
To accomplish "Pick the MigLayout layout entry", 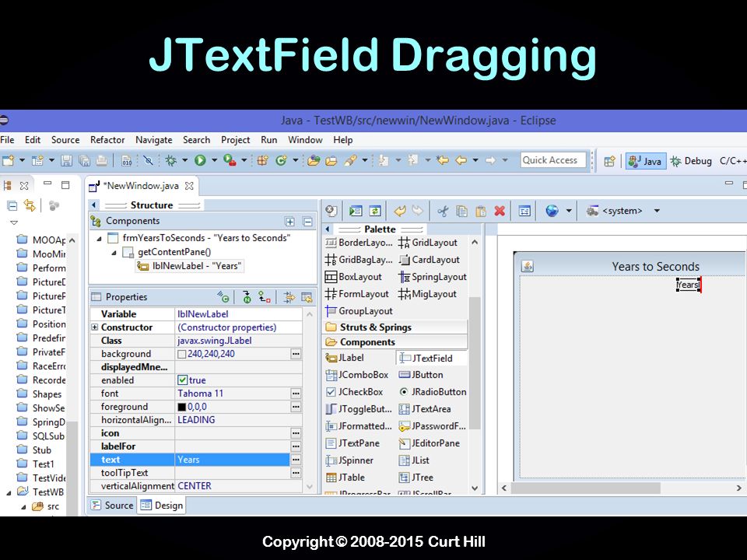I will tap(428, 294).
